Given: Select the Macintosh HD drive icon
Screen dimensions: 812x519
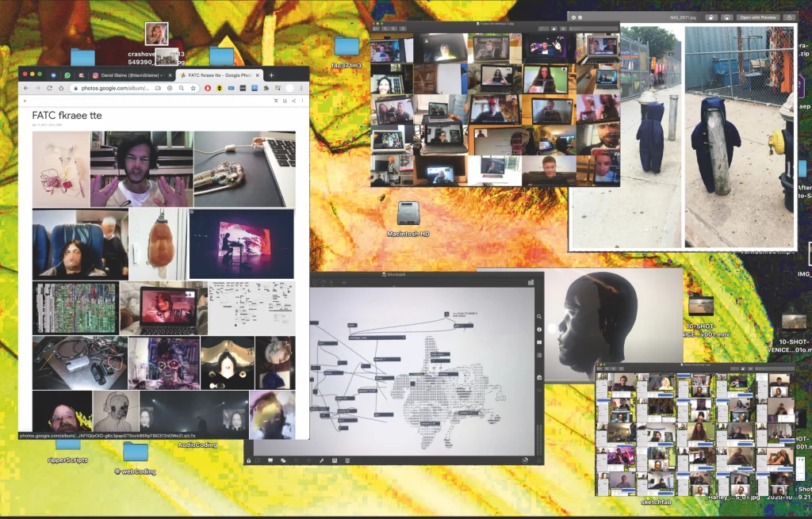Looking at the screenshot, I should [x=408, y=214].
